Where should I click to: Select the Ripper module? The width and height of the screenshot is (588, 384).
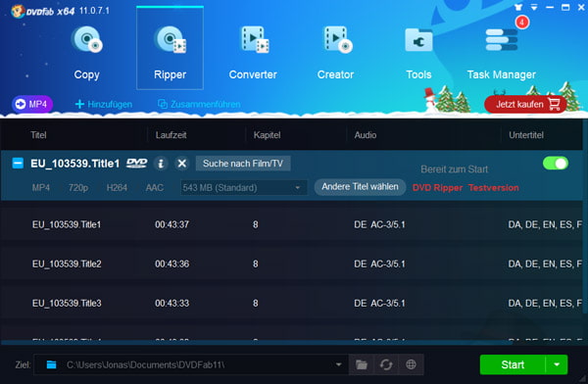click(170, 48)
